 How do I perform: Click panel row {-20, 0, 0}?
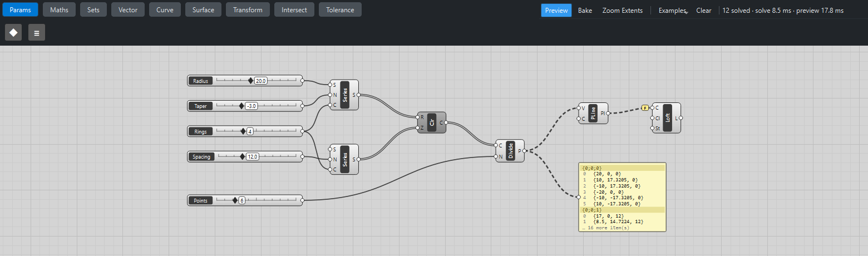(x=622, y=191)
